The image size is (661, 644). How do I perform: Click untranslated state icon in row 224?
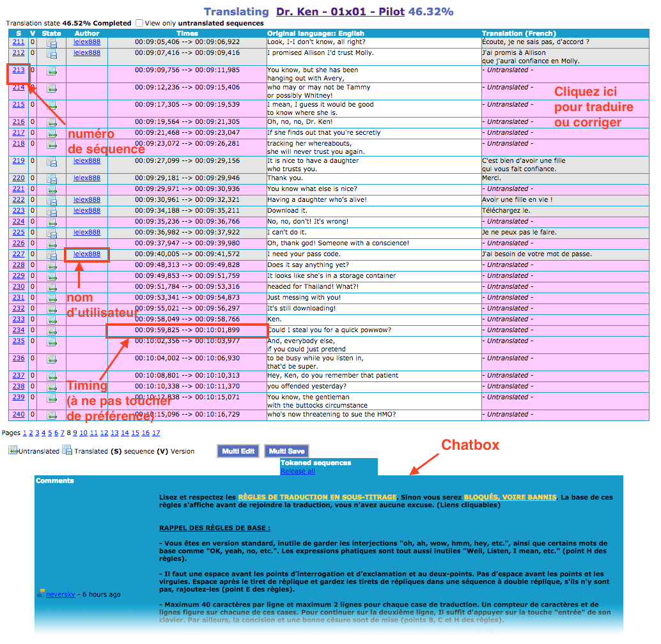coord(51,222)
